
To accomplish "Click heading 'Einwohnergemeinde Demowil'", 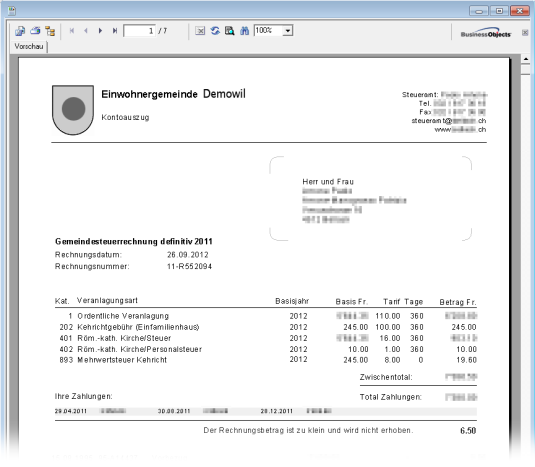I will pos(173,94).
